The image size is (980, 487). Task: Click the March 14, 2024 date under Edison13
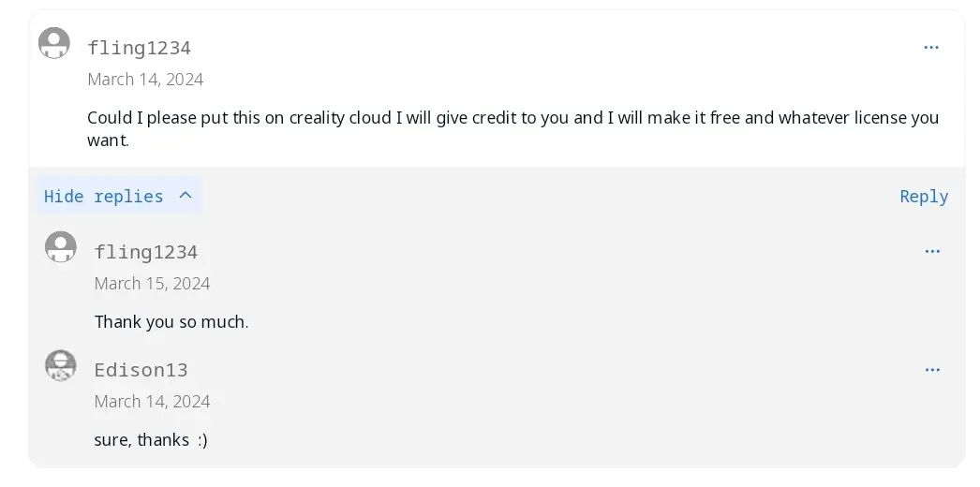tap(153, 402)
